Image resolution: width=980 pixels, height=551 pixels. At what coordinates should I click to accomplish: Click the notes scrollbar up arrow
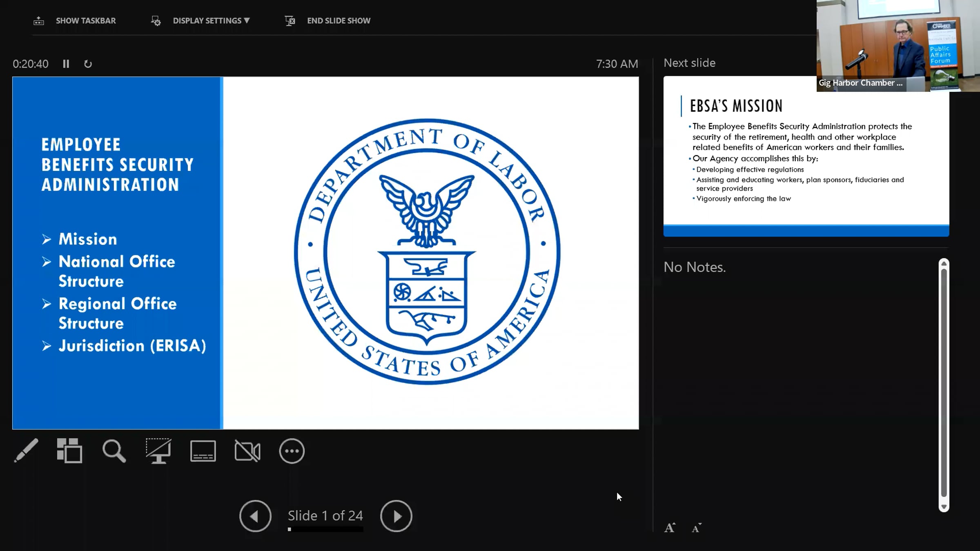pos(944,263)
